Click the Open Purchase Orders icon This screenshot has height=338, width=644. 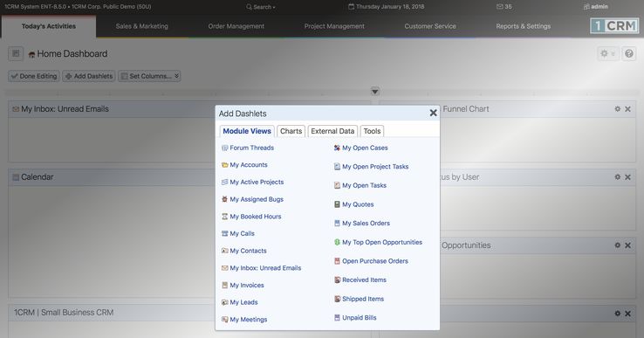pyautogui.click(x=337, y=261)
